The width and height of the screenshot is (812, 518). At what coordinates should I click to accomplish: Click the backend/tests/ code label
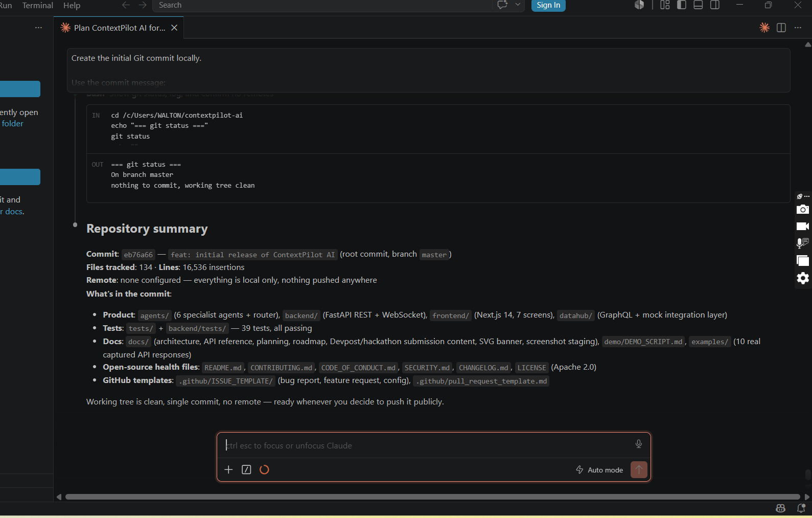click(197, 329)
